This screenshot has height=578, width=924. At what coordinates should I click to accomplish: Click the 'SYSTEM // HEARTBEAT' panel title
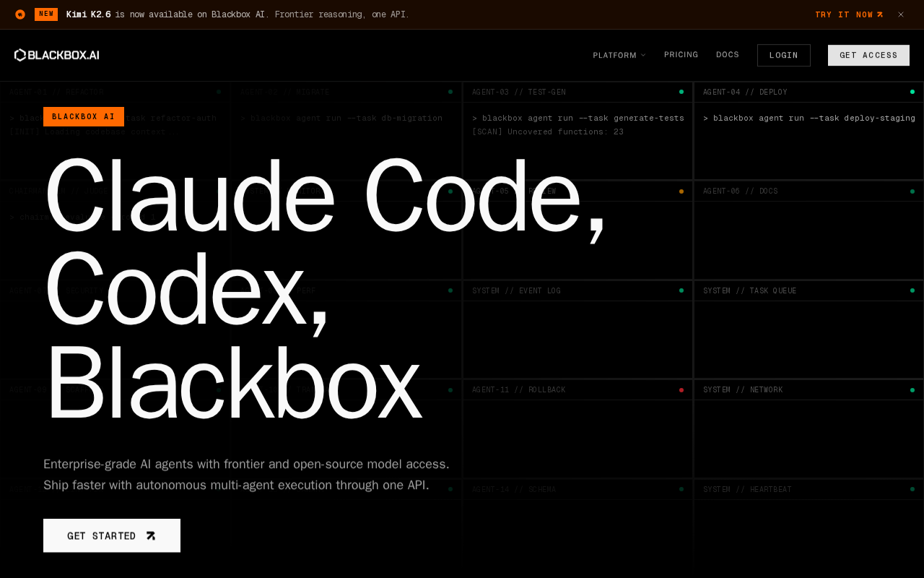coord(747,490)
